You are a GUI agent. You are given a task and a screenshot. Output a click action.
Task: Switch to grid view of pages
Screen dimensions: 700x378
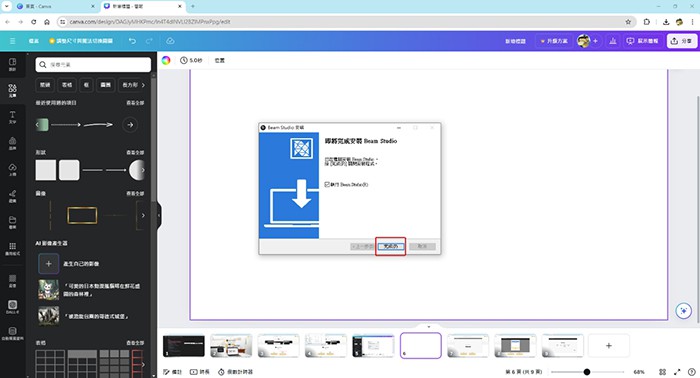coord(662,372)
